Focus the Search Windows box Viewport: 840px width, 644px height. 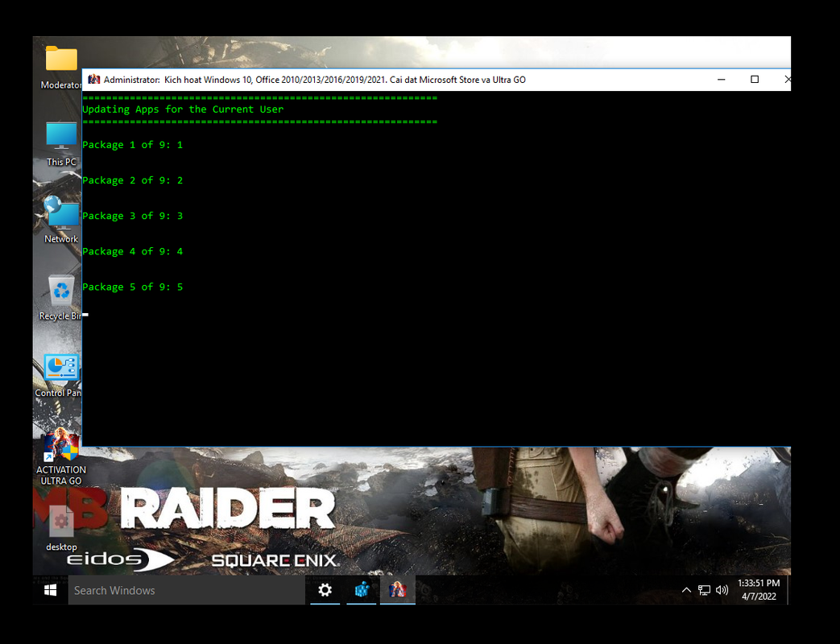[186, 590]
